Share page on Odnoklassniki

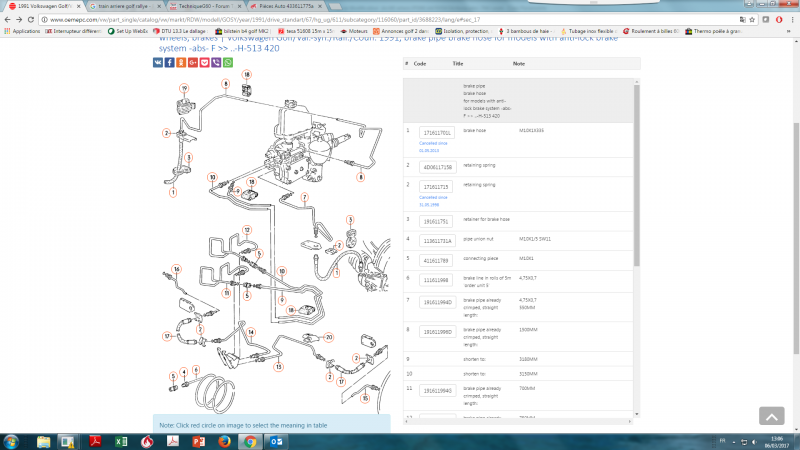[181, 62]
